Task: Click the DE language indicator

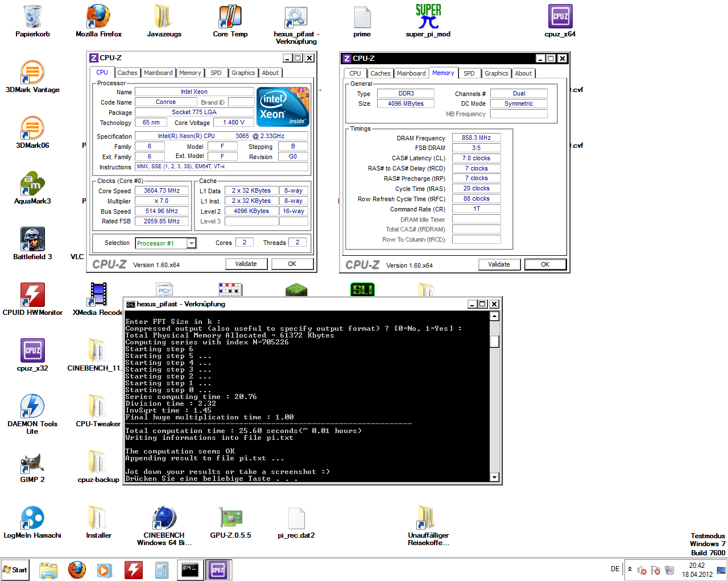Action: [x=615, y=569]
